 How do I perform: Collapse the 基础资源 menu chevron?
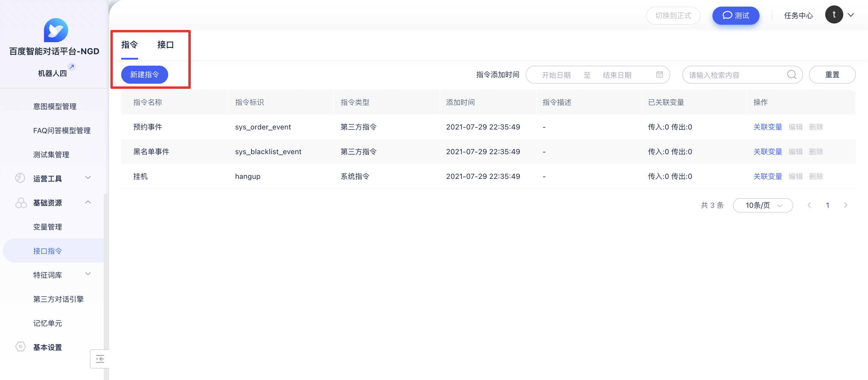[88, 202]
